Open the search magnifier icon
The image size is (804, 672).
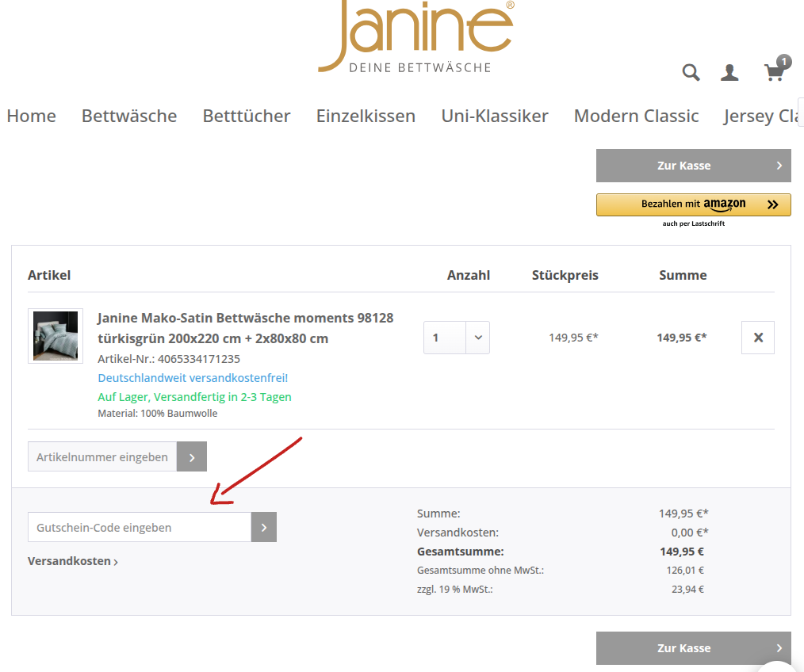click(x=691, y=72)
